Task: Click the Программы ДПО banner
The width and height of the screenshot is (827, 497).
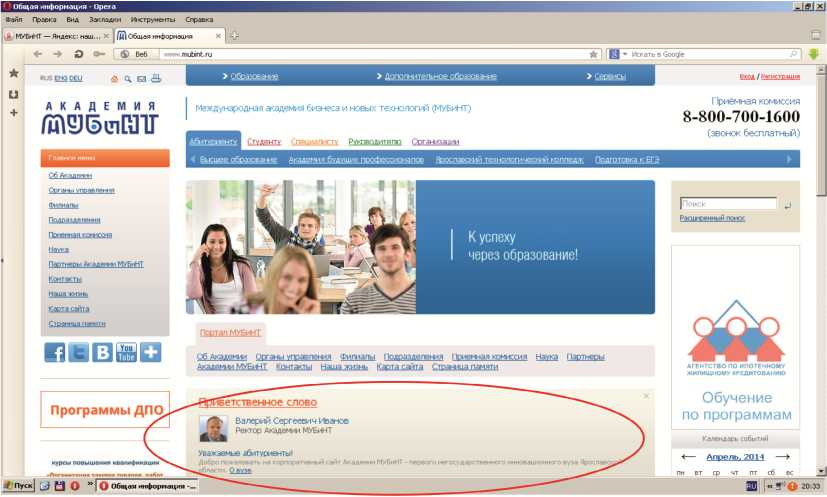Action: [x=105, y=409]
